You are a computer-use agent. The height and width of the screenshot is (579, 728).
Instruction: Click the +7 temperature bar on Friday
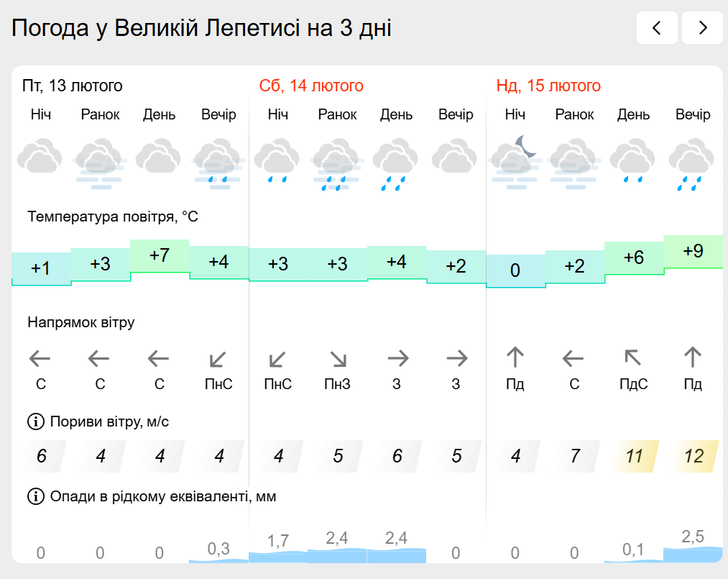160,256
